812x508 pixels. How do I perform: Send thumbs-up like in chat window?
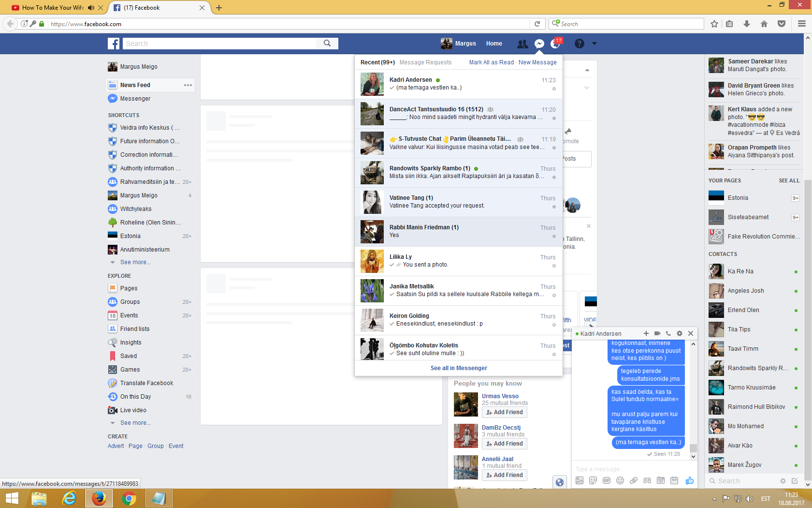[x=689, y=480]
